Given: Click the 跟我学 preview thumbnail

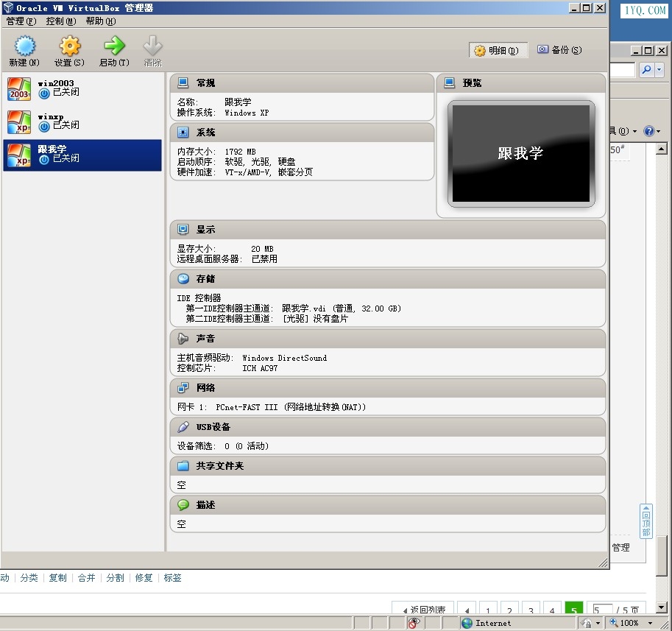Looking at the screenshot, I should click(521, 153).
